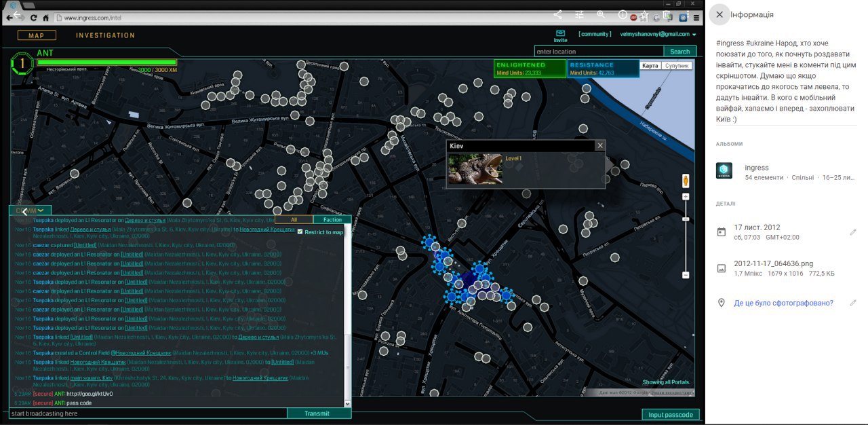Switch map to Супутник view
Viewport: 868px width, 425px height.
pos(676,66)
